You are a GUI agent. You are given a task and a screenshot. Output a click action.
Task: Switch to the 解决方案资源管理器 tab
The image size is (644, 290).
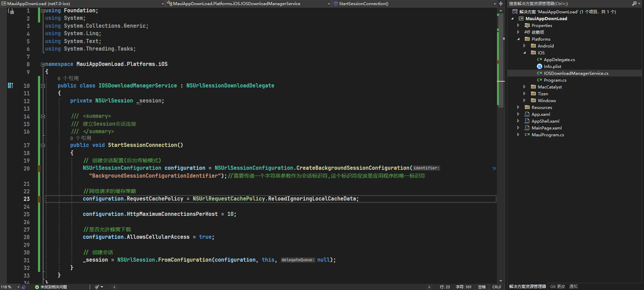[528, 287]
